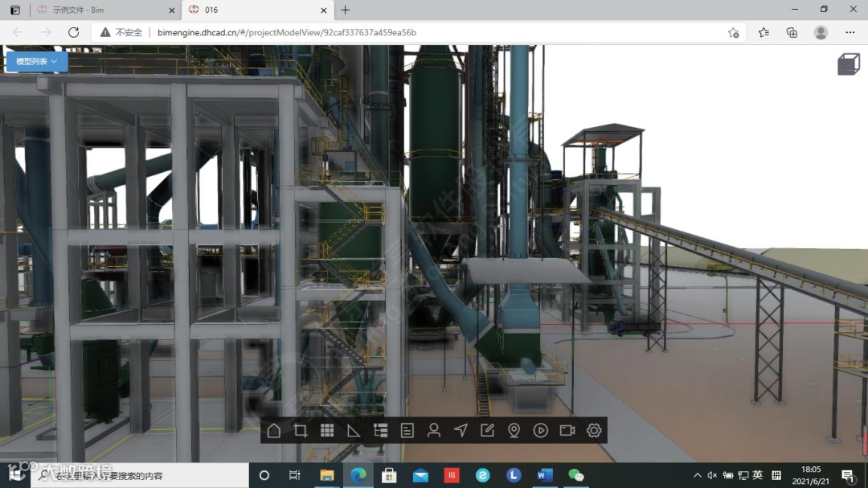Start the roaming play button
This screenshot has width=868, height=488.
[541, 430]
